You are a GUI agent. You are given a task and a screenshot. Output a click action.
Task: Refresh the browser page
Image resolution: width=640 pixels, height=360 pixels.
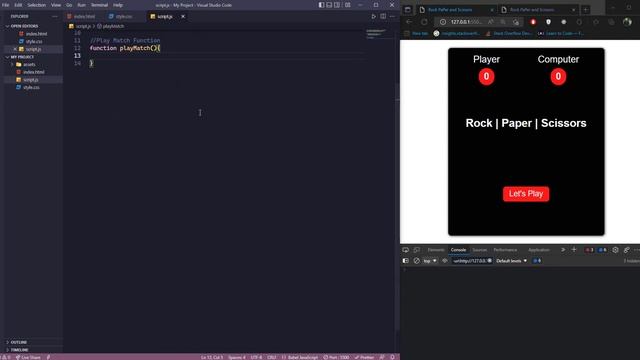(424, 22)
